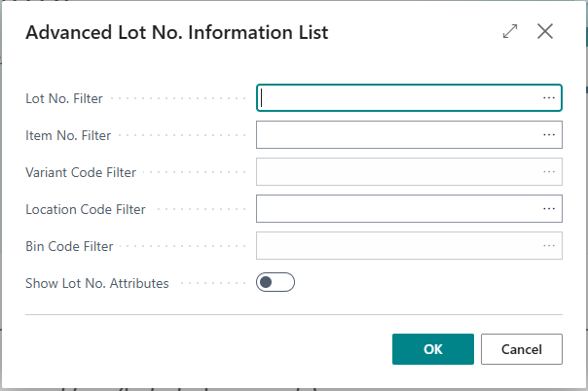The image size is (588, 391).
Task: Click the Variant Code Filter ellipsis button
Action: click(x=549, y=172)
